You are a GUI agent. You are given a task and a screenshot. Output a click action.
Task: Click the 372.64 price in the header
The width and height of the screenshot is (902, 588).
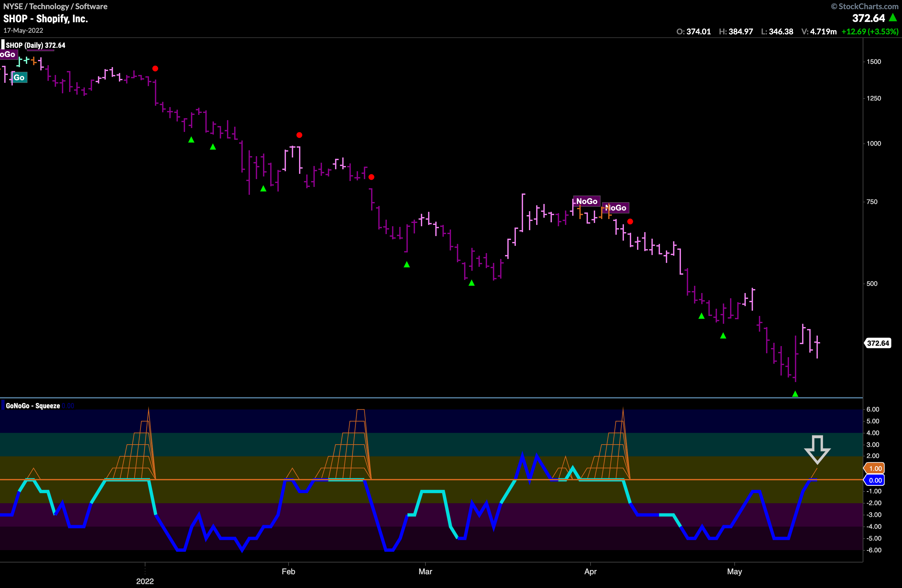click(868, 18)
